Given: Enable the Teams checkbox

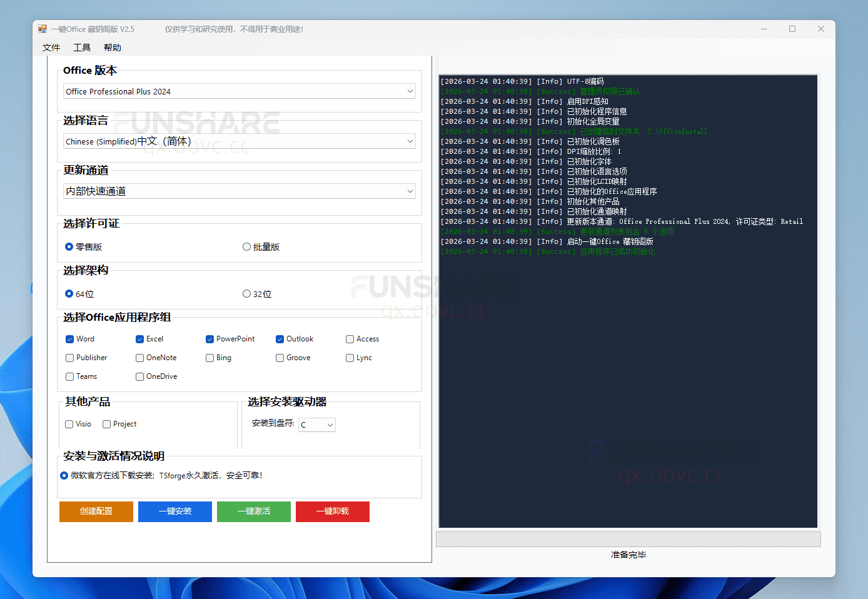Looking at the screenshot, I should point(69,376).
